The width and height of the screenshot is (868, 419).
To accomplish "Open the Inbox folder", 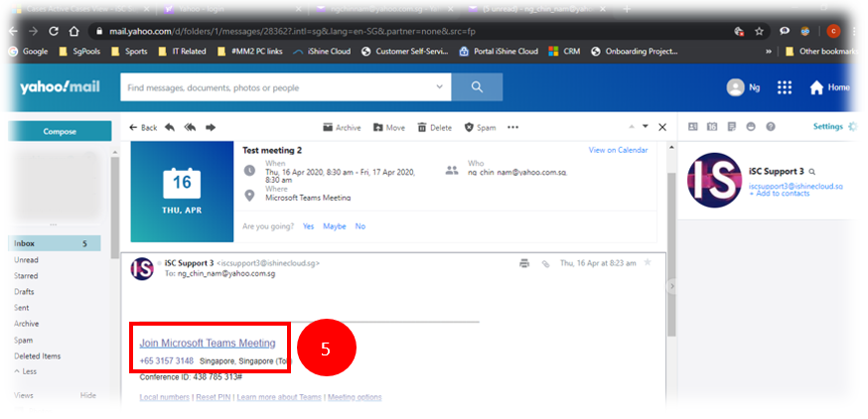I will (x=55, y=243).
